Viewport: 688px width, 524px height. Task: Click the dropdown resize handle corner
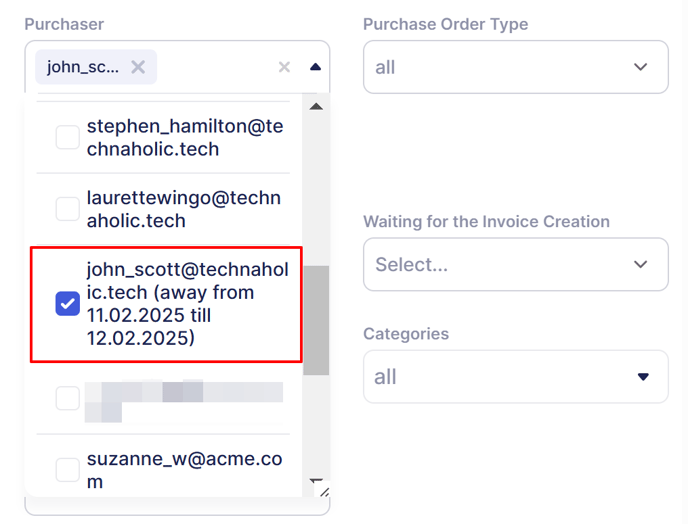(324, 492)
